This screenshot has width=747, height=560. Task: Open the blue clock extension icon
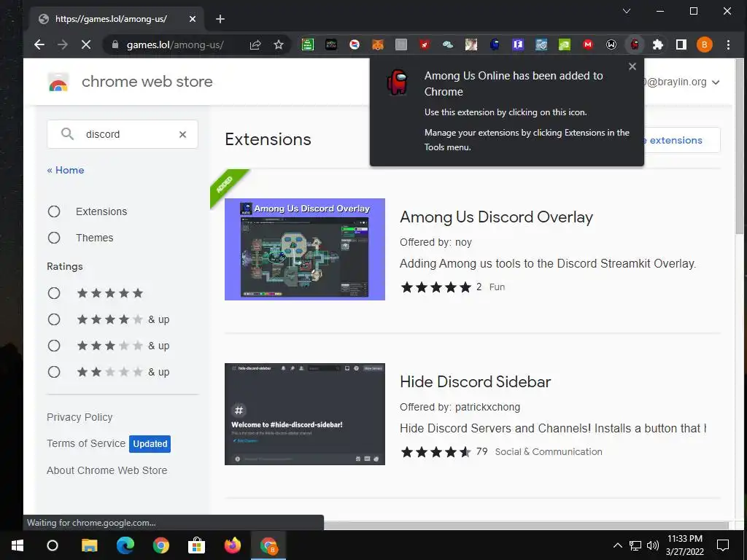tap(541, 44)
